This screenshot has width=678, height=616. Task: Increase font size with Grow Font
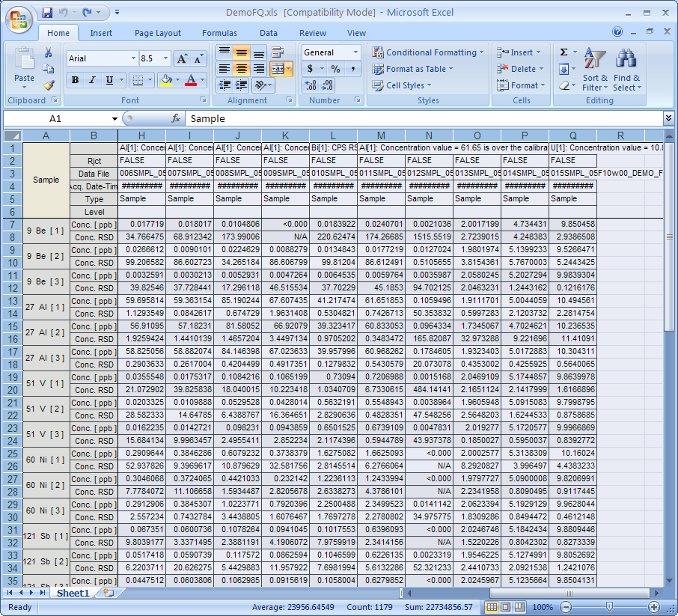tap(182, 58)
